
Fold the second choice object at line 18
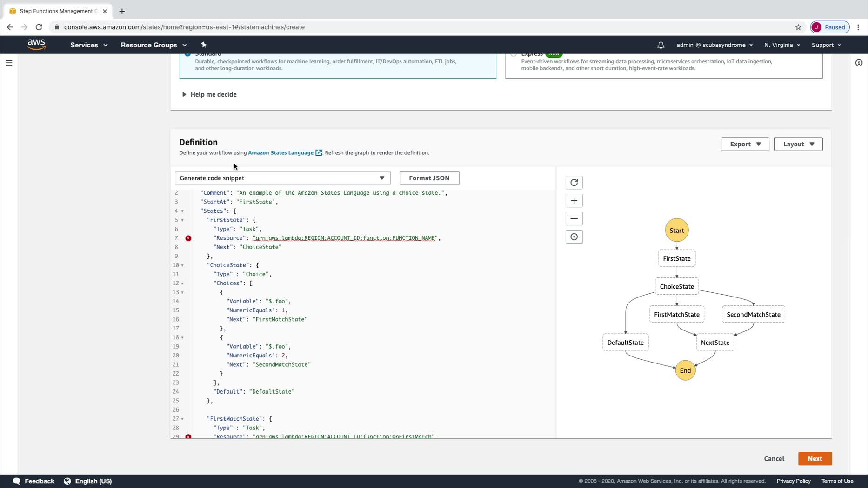[x=182, y=337]
